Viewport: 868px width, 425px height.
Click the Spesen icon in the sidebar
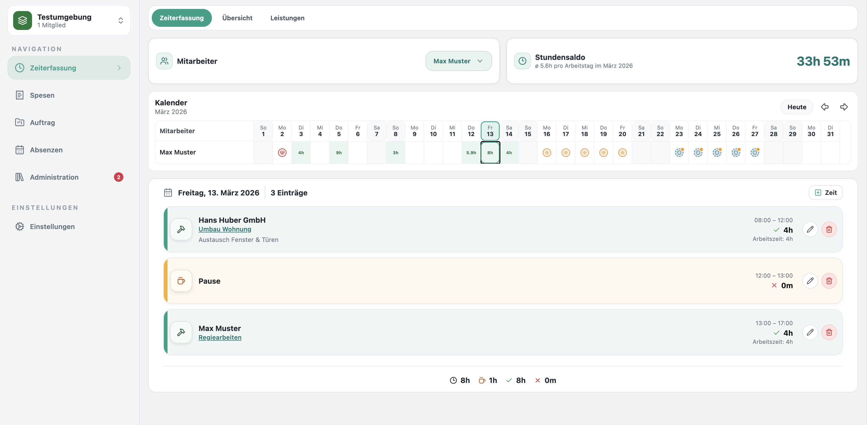(19, 95)
